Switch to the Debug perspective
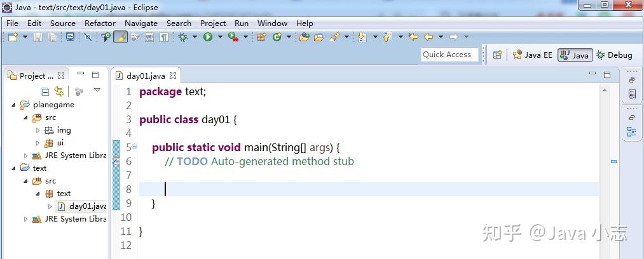 pyautogui.click(x=614, y=55)
